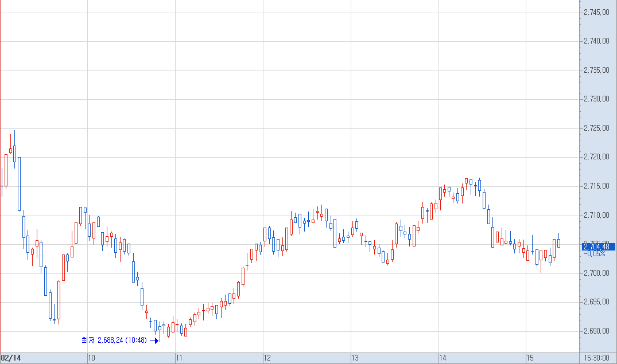Click the 2,725.00 price axis label
The image size is (617, 364).
(x=596, y=128)
